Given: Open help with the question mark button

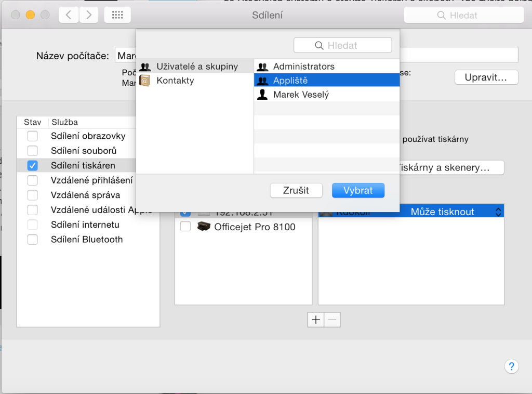Looking at the screenshot, I should pyautogui.click(x=511, y=366).
